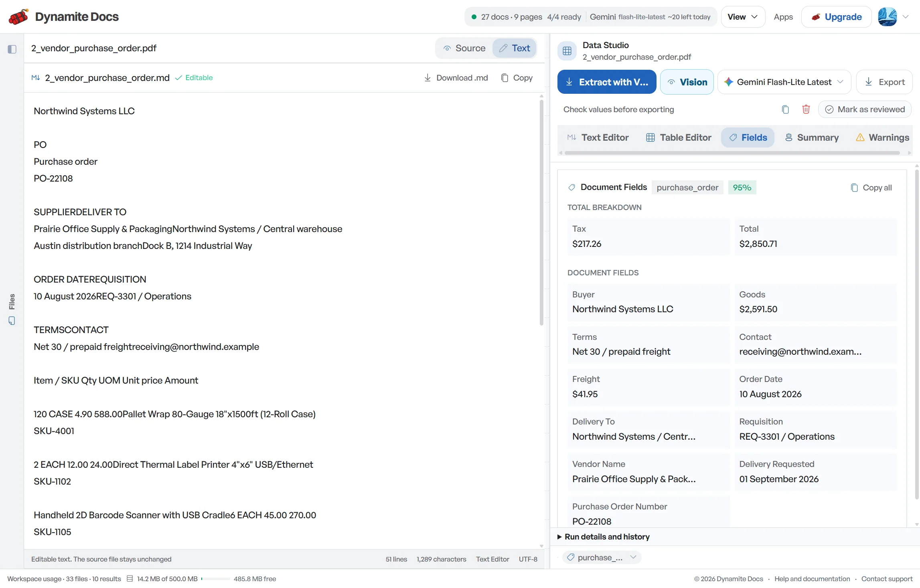Click the tabs horizontal scrollbar
Screen dimensions: 920x588
732,153
